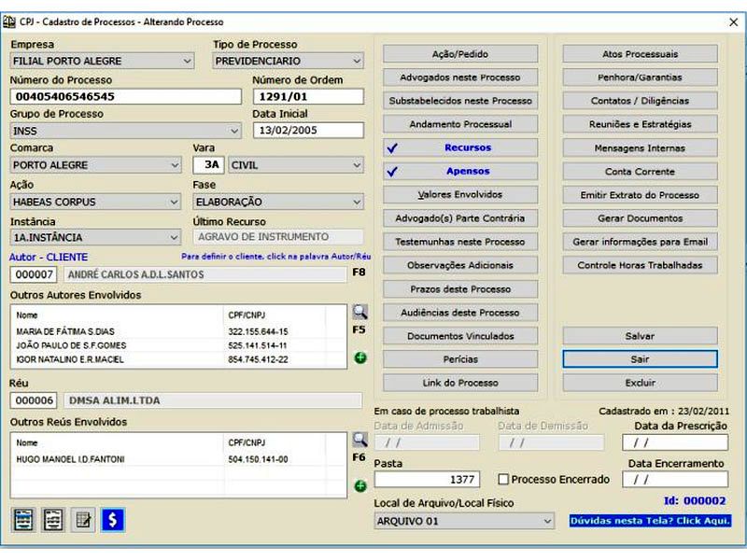Screen dimensions: 747x560
Task: Toggle the Processo Encerrado checkbox
Action: [x=504, y=480]
